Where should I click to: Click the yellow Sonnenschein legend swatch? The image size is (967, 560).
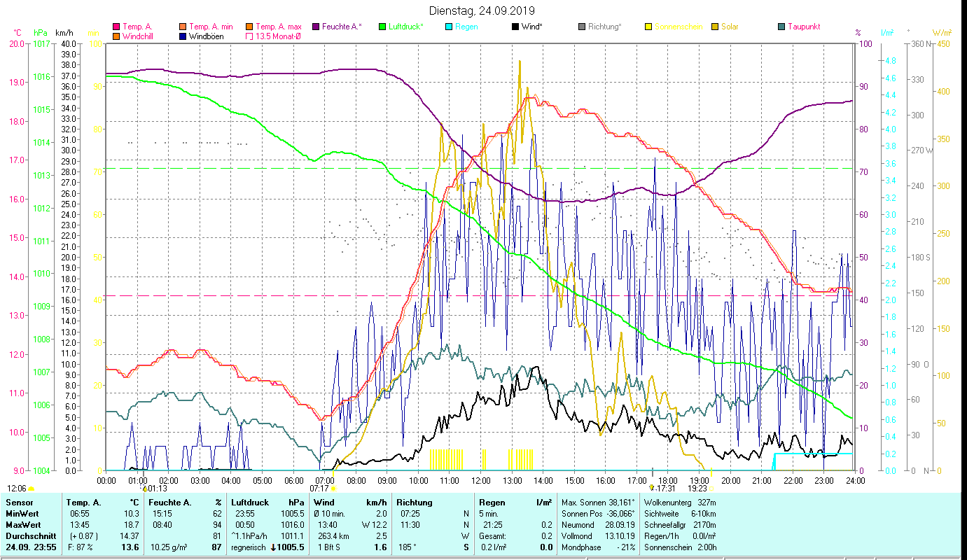pos(648,27)
